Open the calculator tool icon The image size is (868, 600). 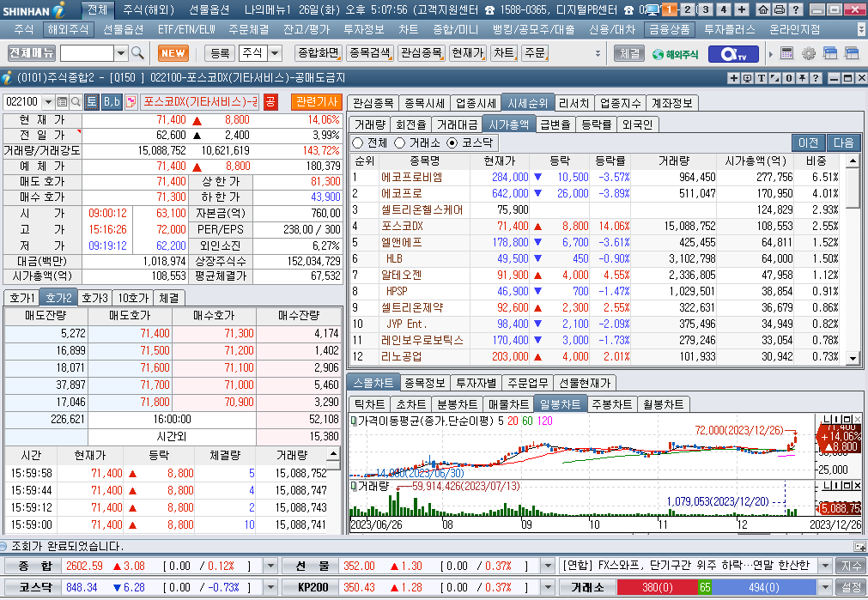click(x=786, y=53)
